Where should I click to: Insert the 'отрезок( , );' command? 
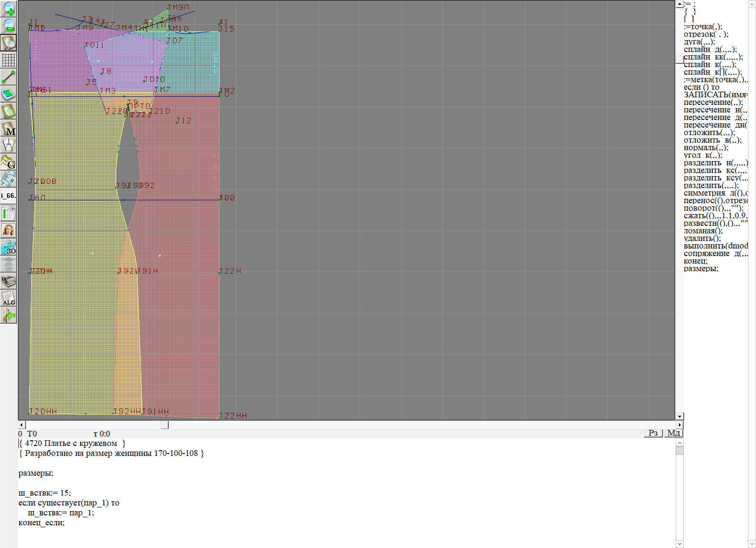coord(705,34)
